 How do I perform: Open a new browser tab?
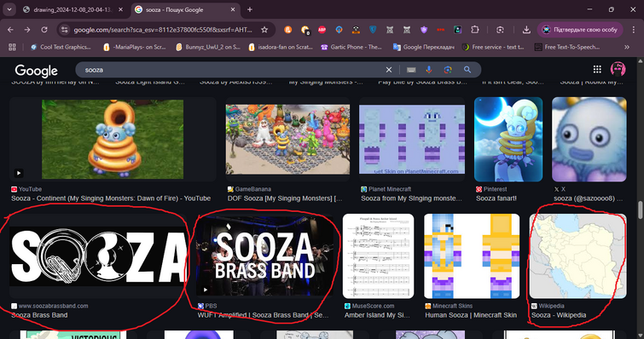[250, 9]
